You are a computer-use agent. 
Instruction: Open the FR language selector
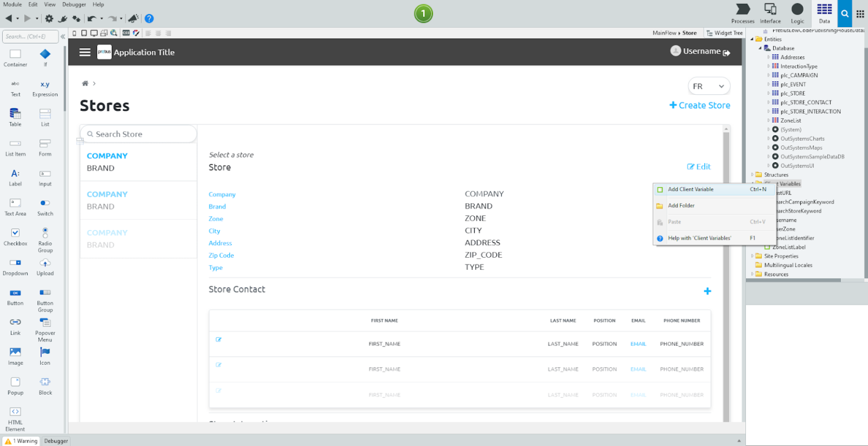pos(709,86)
